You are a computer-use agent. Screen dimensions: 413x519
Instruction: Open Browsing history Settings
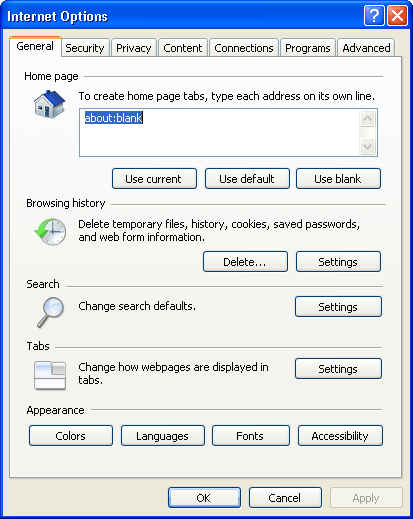338,262
